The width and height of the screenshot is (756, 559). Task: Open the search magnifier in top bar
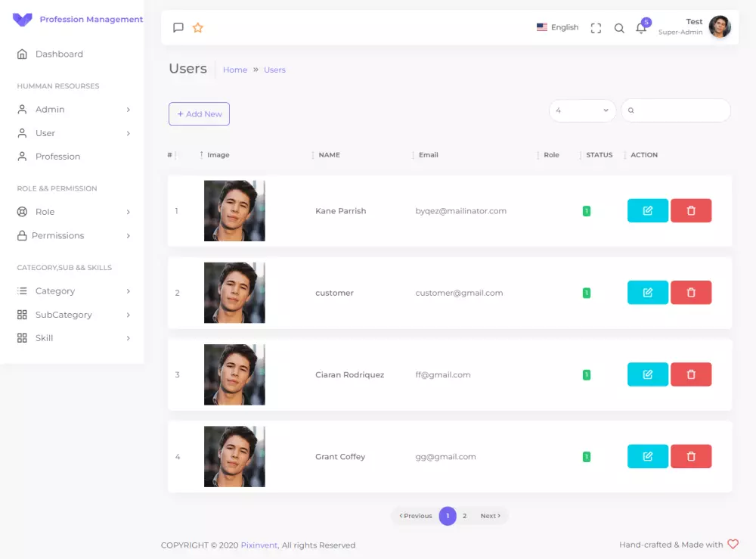[619, 28]
